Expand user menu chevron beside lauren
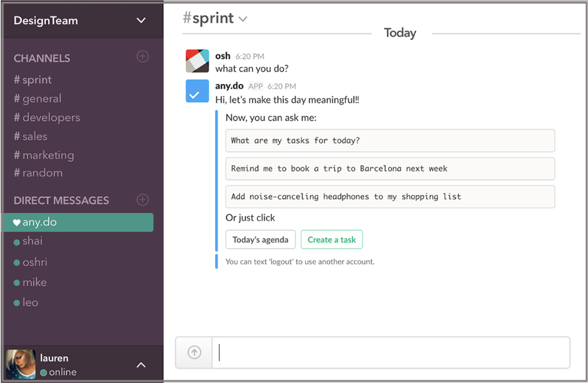 pyautogui.click(x=141, y=365)
